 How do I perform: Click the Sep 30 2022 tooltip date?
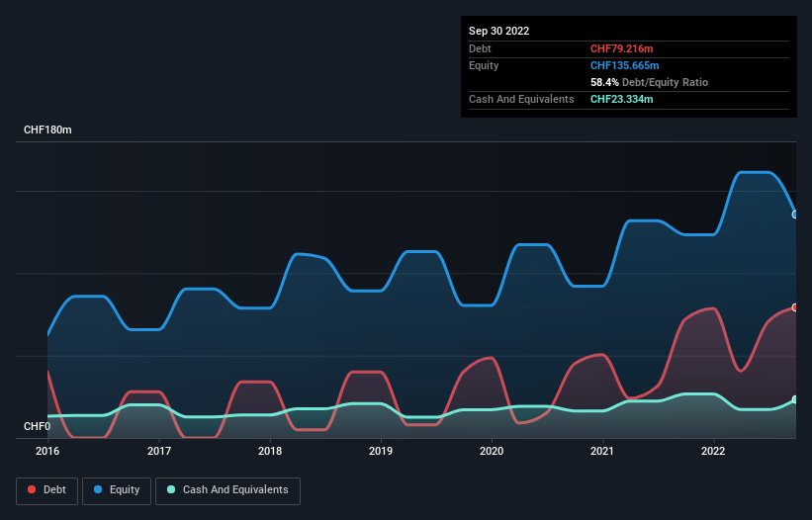498,31
